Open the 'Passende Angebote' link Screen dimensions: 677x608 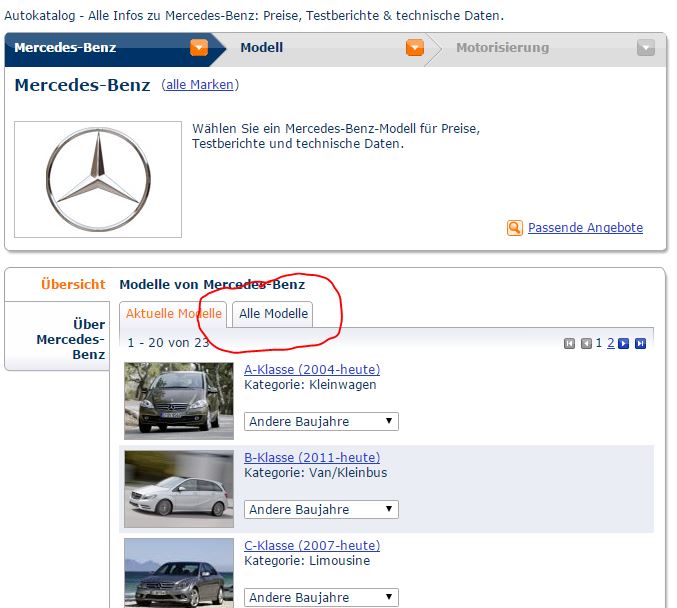click(x=585, y=228)
